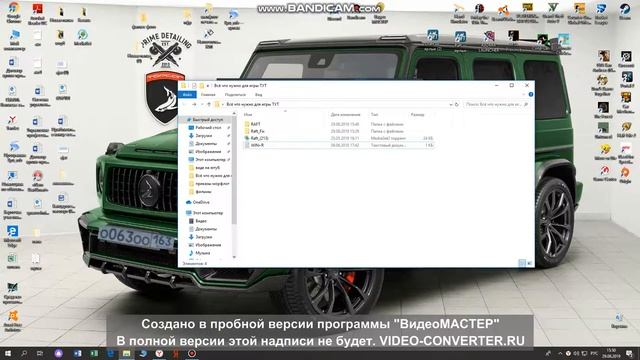Click the Explorer forward navigation arrow
Screen dimensions: 640x360
pos(194,104)
